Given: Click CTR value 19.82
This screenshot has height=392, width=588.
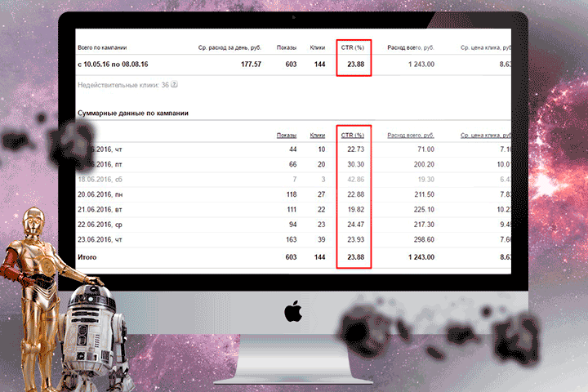Looking at the screenshot, I should [356, 209].
